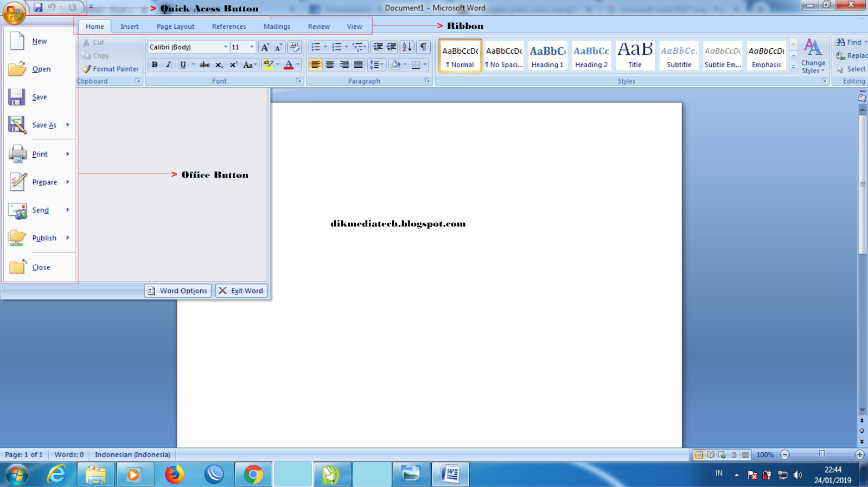Click New in the Office menu
The height and width of the screenshot is (487, 868).
pos(40,41)
